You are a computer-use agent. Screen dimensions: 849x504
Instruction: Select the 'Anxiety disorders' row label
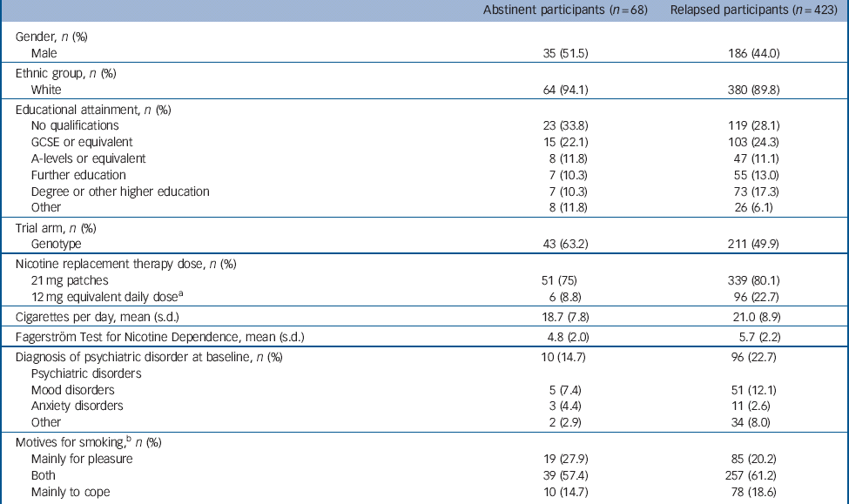(77, 407)
